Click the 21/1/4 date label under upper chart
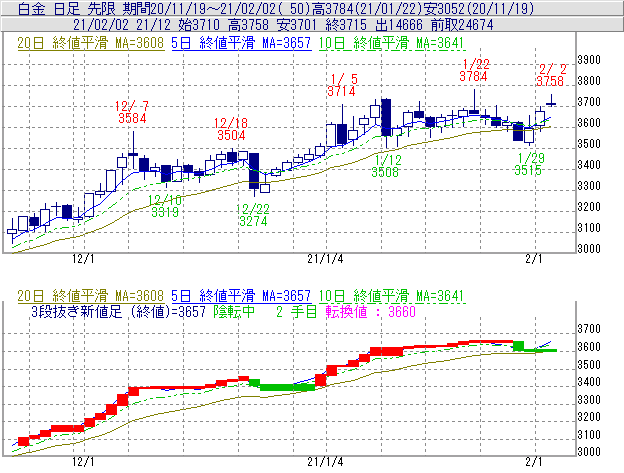The image size is (624, 473). pyautogui.click(x=325, y=259)
